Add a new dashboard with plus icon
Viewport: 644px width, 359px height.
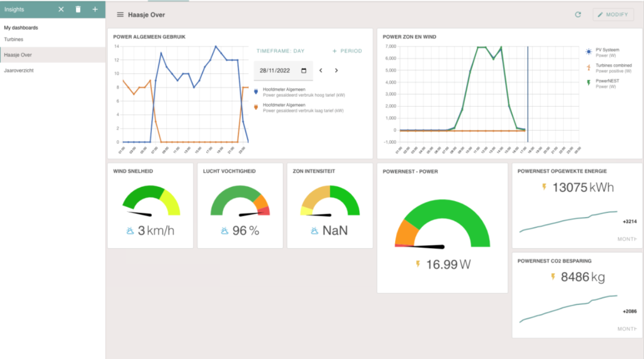click(x=95, y=10)
